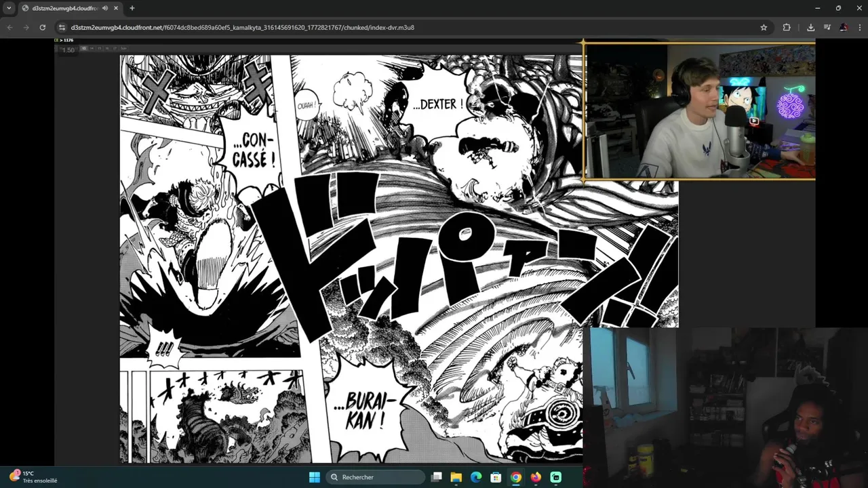
Task: Open the media controls icon
Action: 827,27
